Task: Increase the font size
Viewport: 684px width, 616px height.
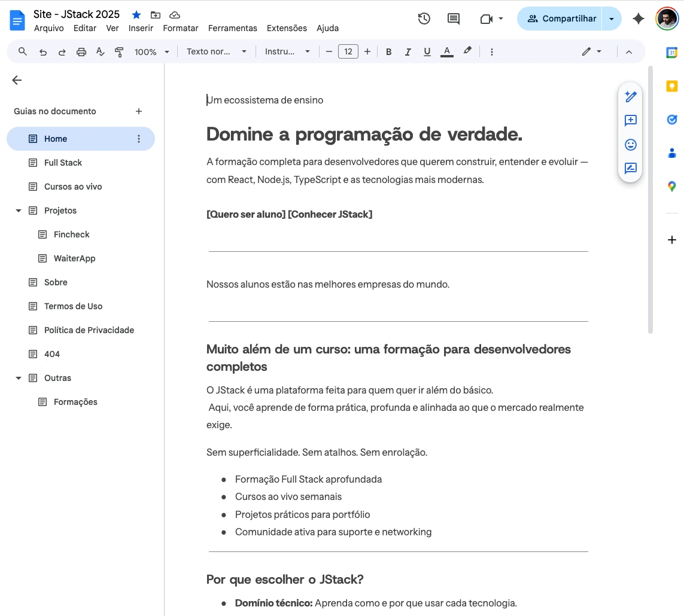Action: point(367,52)
